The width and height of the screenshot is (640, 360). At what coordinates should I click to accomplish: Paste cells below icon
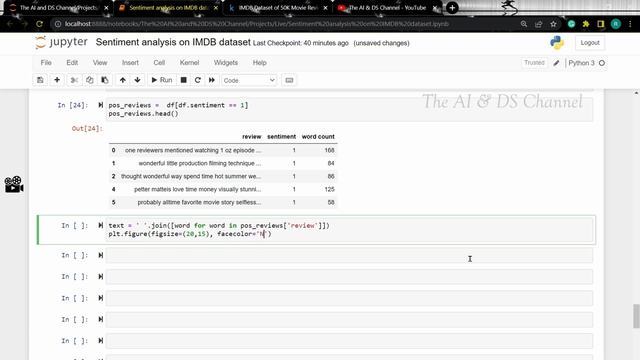tap(105, 80)
